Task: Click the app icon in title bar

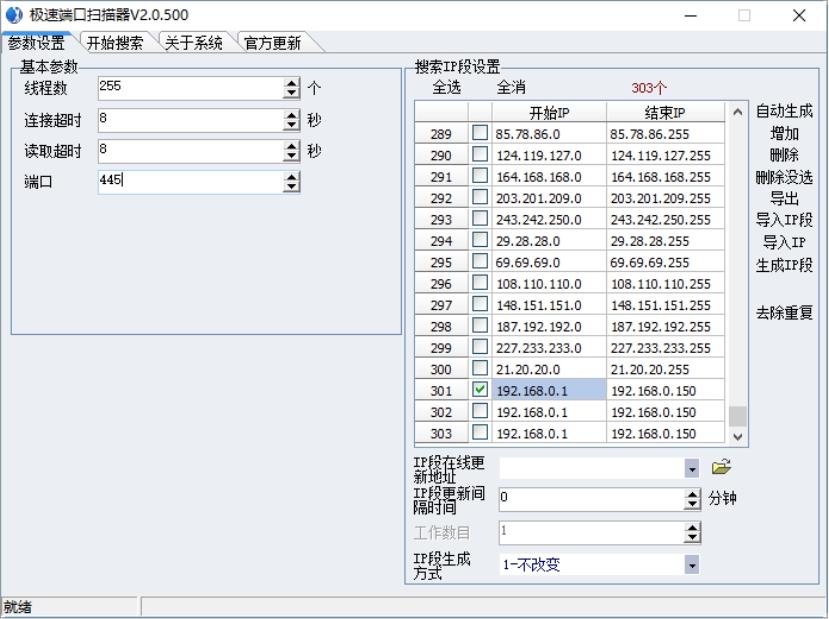Action: point(13,15)
